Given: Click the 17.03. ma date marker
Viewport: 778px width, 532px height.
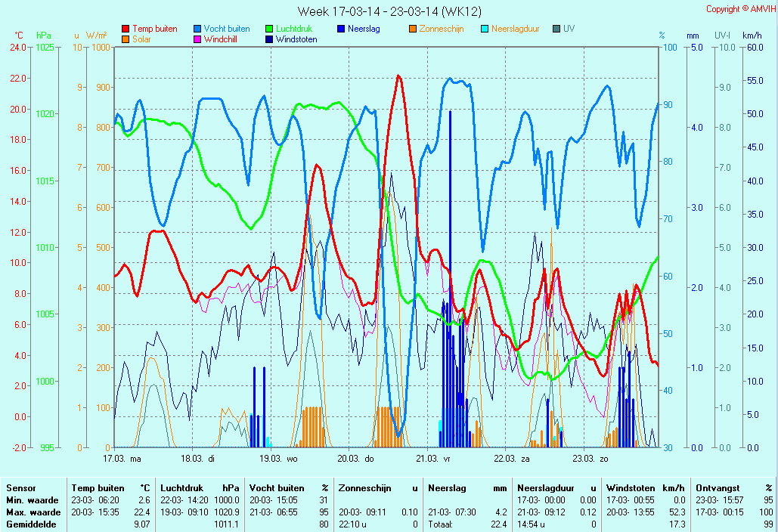Looking at the screenshot, I should coord(122,458).
